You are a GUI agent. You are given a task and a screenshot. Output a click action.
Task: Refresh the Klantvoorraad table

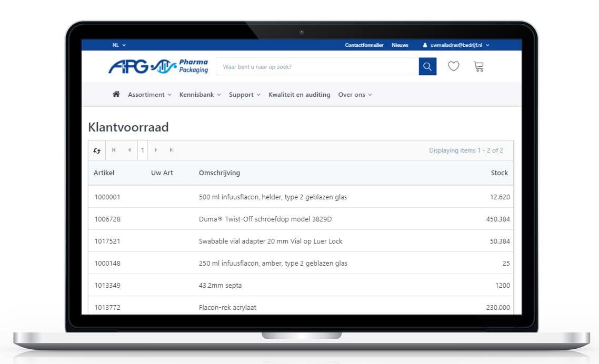coord(97,150)
